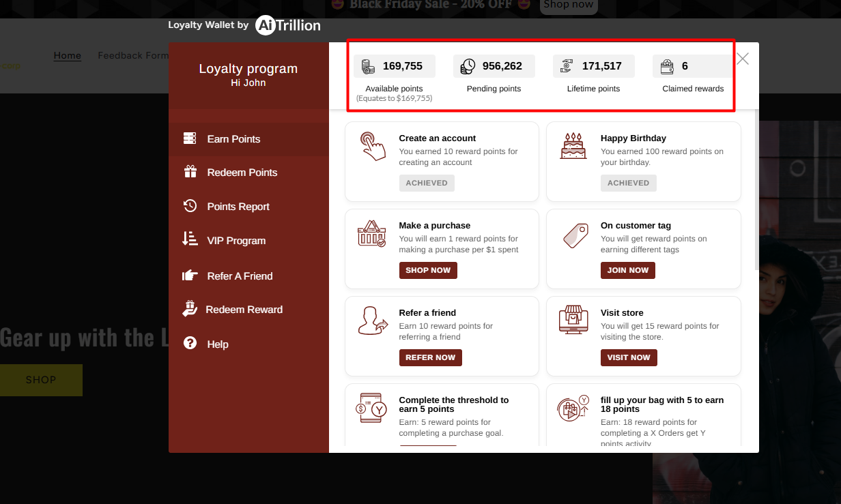
Task: Click the Earn Points sidebar icon
Action: [190, 138]
